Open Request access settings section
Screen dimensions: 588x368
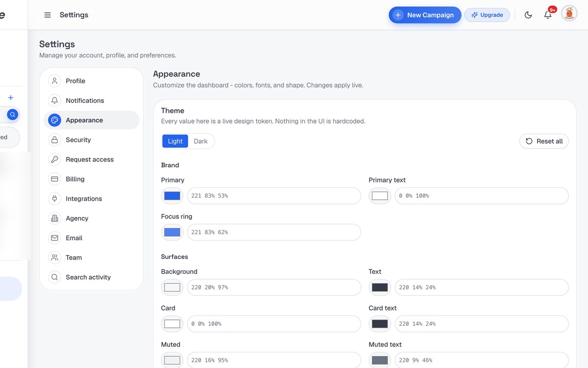92,159
